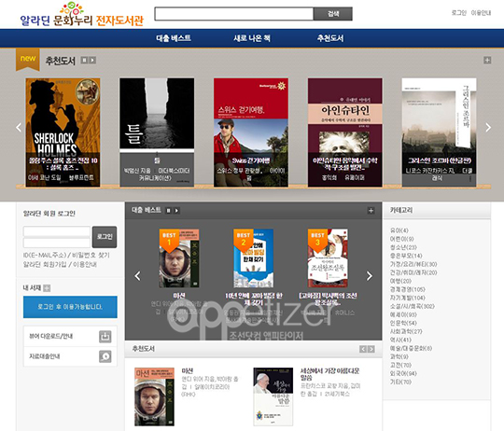The width and height of the screenshot is (504, 431).
Task: Open the 틀 book cover
Action: [157, 132]
